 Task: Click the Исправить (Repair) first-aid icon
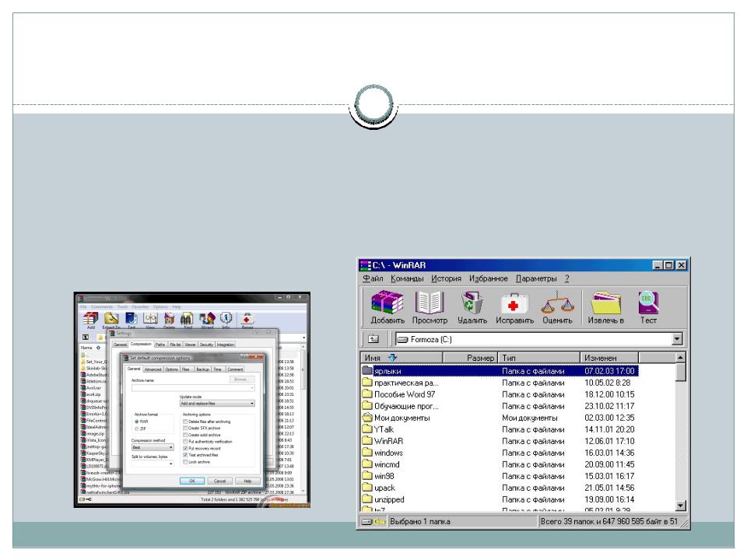click(514, 303)
